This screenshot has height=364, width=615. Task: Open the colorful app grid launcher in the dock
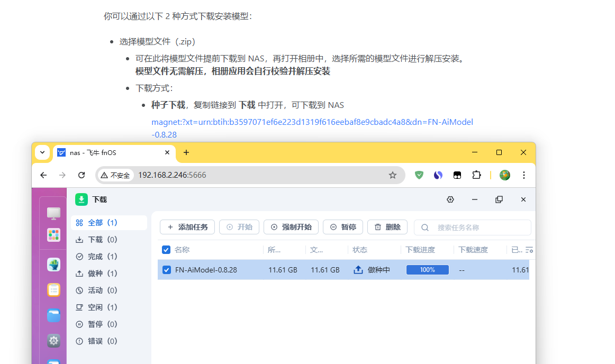point(53,235)
